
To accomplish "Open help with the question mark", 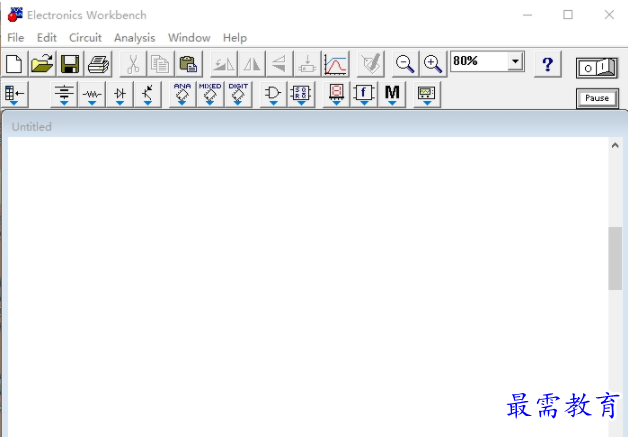I will pyautogui.click(x=547, y=64).
